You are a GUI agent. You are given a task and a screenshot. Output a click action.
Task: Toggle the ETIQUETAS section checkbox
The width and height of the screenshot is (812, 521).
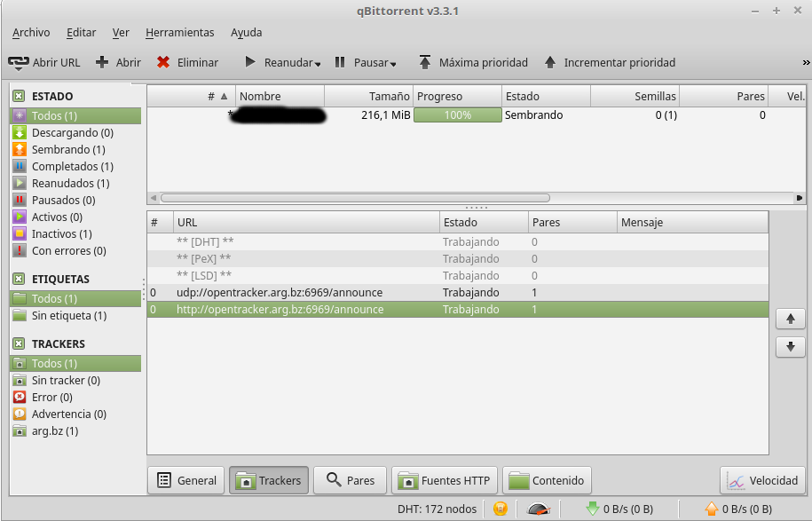[18, 279]
